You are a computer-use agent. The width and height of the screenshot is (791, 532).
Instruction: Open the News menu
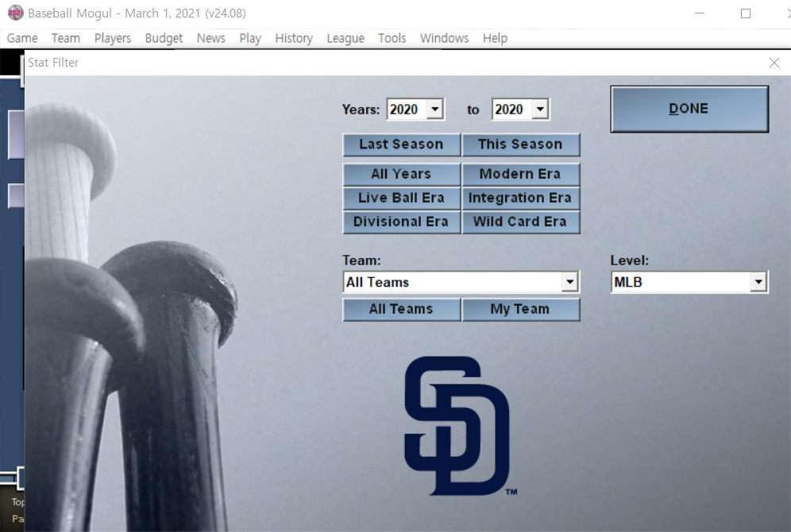coord(211,38)
